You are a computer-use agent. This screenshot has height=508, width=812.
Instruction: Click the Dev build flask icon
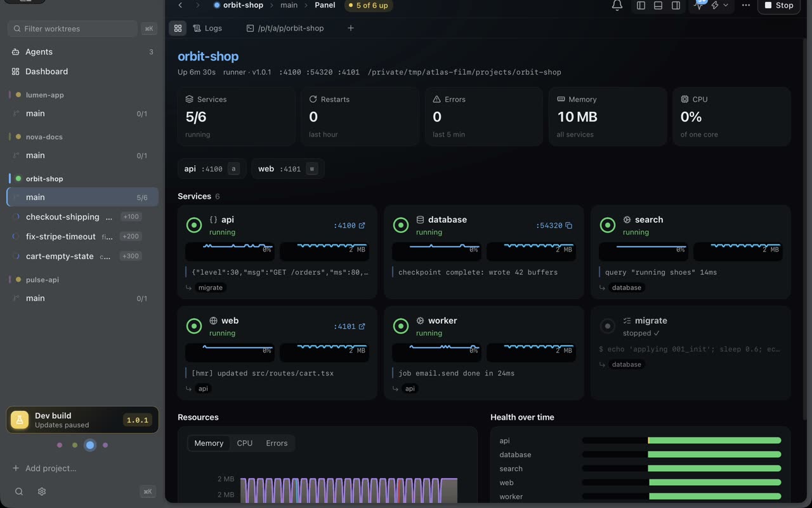tap(20, 420)
